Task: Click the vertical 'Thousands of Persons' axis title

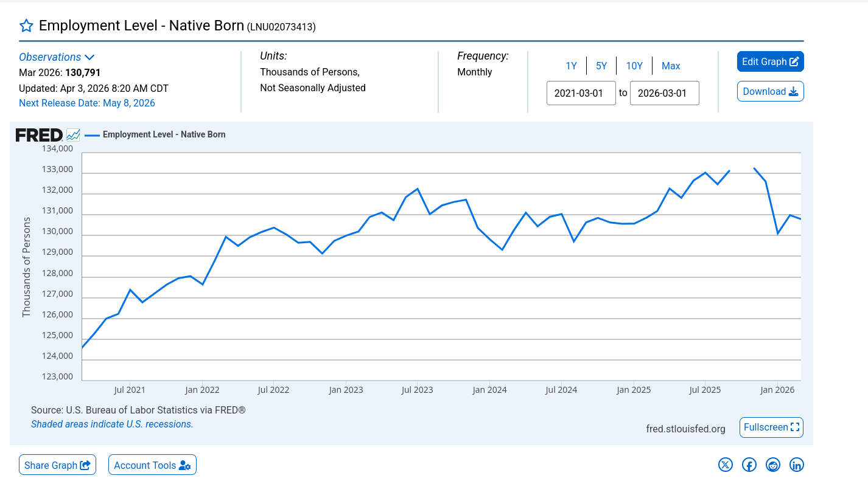Action: click(x=26, y=267)
